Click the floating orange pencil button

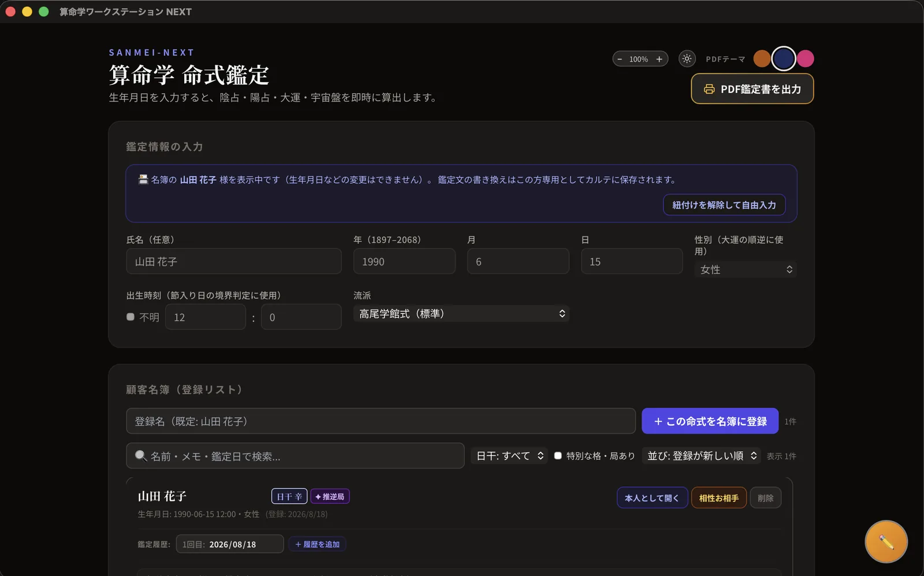tap(886, 542)
